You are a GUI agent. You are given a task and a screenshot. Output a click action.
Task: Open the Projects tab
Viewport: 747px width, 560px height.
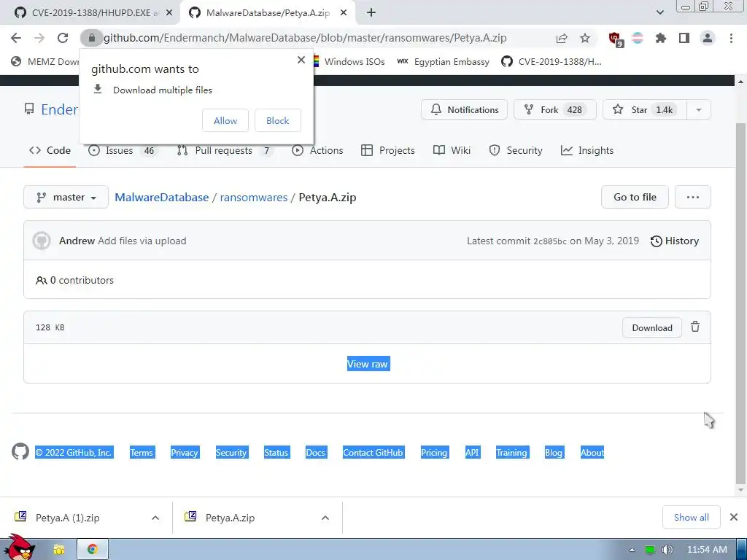[x=388, y=150]
